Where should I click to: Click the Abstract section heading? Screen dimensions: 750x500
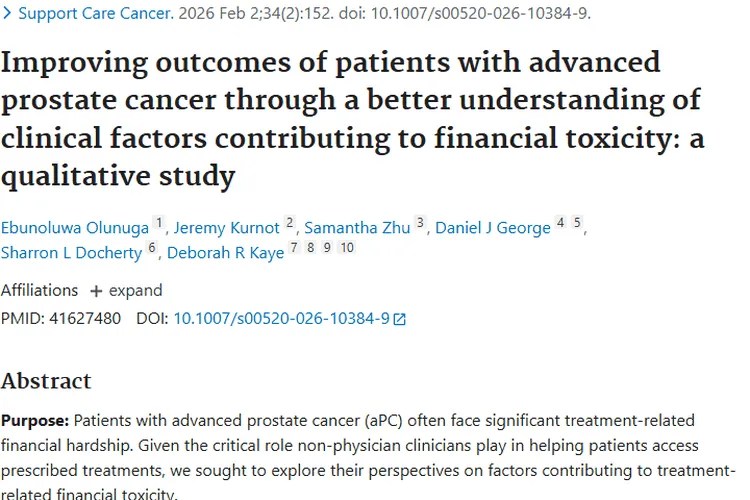pyautogui.click(x=46, y=381)
